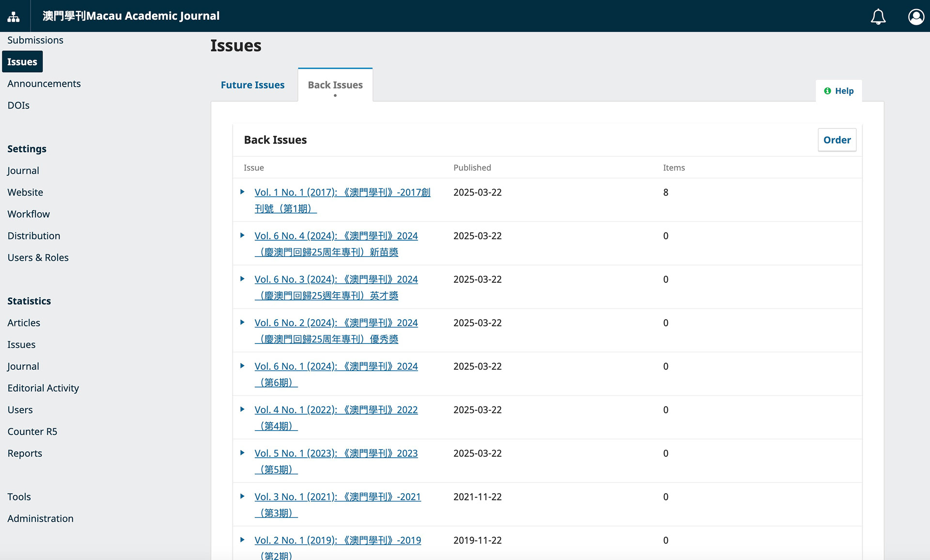Screen dimensions: 930x560
Task: Expand the Vol. 6 No. 4 (2024) row arrow
Action: [242, 235]
